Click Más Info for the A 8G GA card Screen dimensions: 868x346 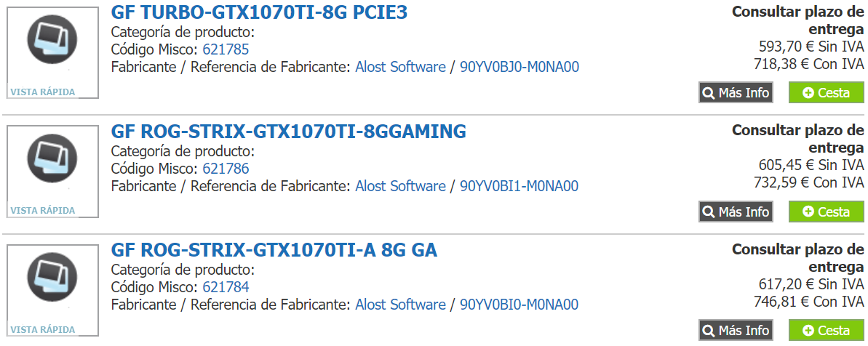(x=736, y=330)
